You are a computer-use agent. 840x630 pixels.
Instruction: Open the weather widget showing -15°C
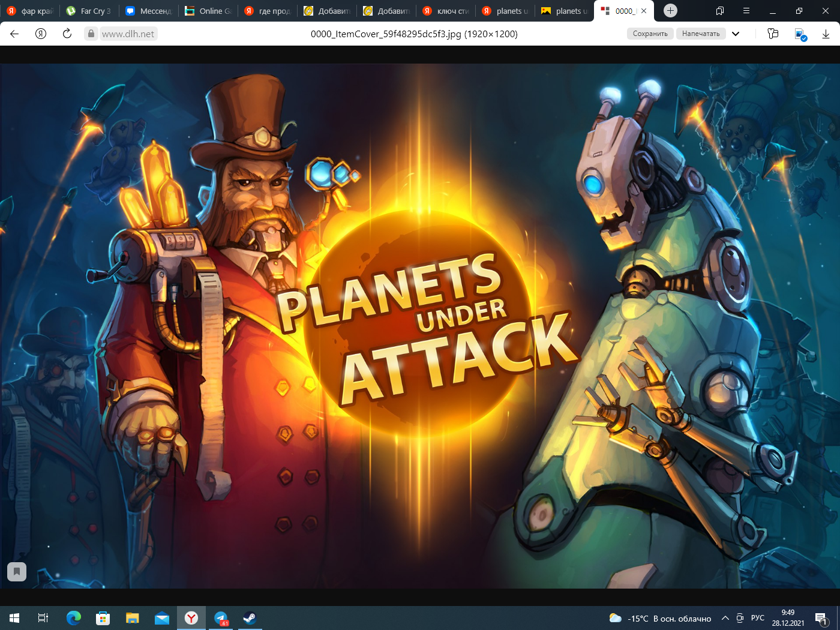tap(660, 619)
